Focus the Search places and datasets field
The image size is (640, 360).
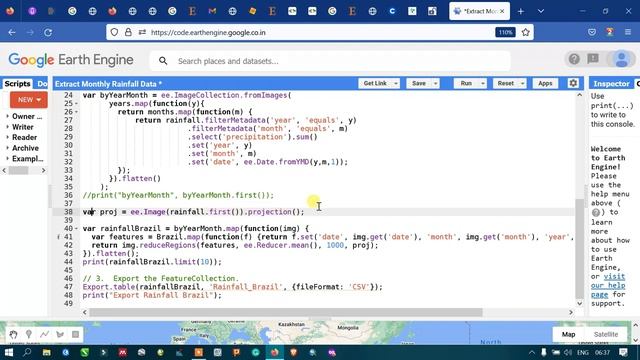pyautogui.click(x=330, y=61)
